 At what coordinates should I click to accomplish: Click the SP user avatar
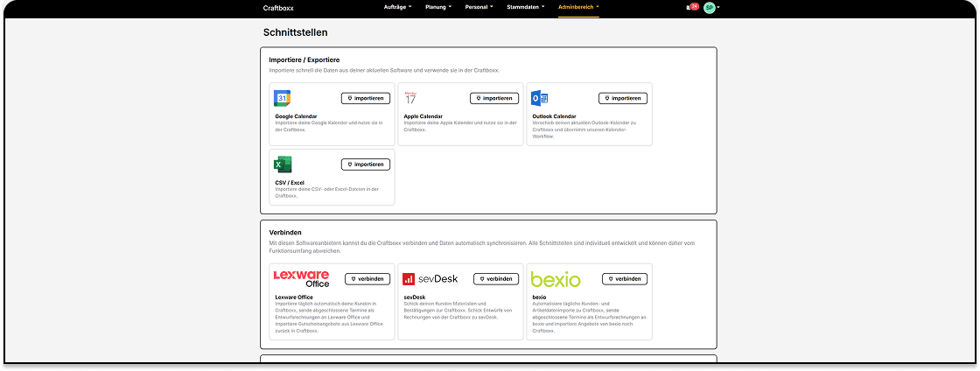coord(709,8)
